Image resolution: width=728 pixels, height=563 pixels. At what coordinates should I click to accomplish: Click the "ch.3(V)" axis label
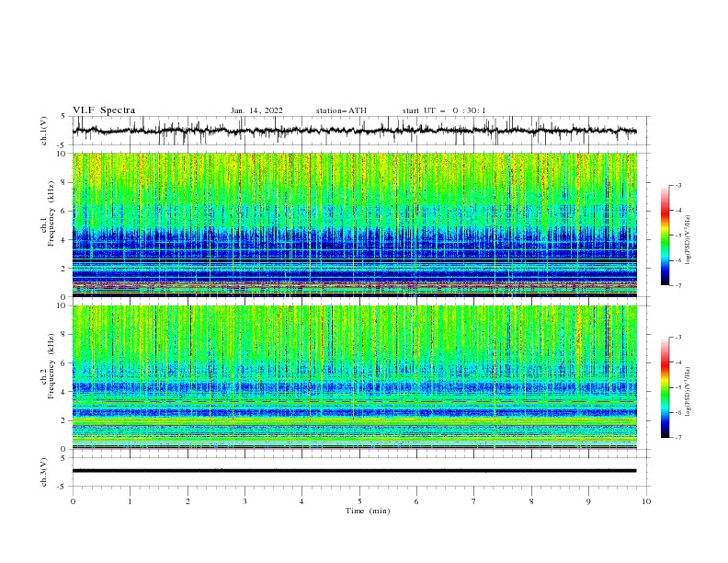pos(44,472)
